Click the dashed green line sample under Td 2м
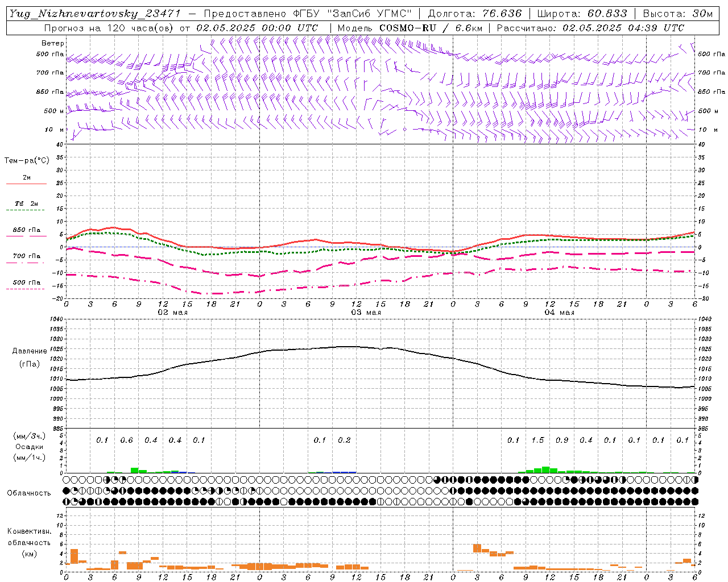Screen dimensions: 728x582 pyautogui.click(x=25, y=210)
